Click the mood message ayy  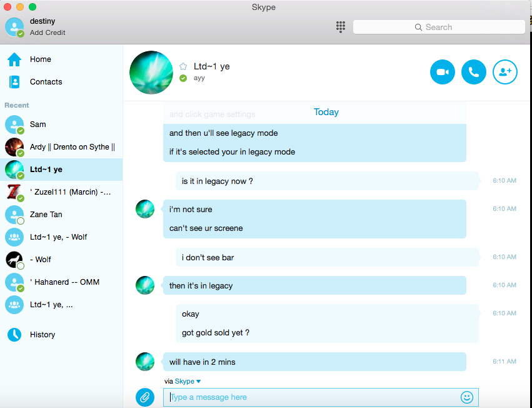(199, 78)
